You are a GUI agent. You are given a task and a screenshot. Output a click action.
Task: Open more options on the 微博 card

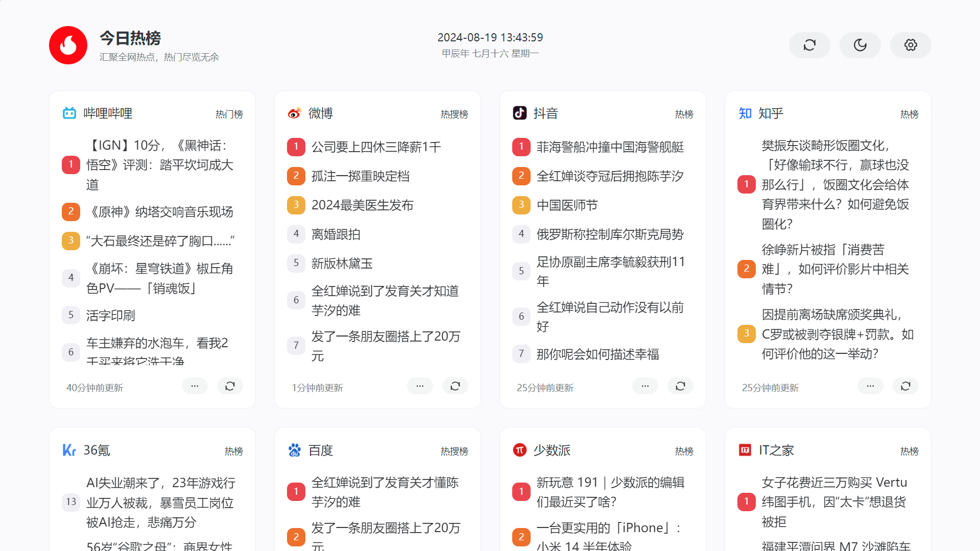coord(420,386)
